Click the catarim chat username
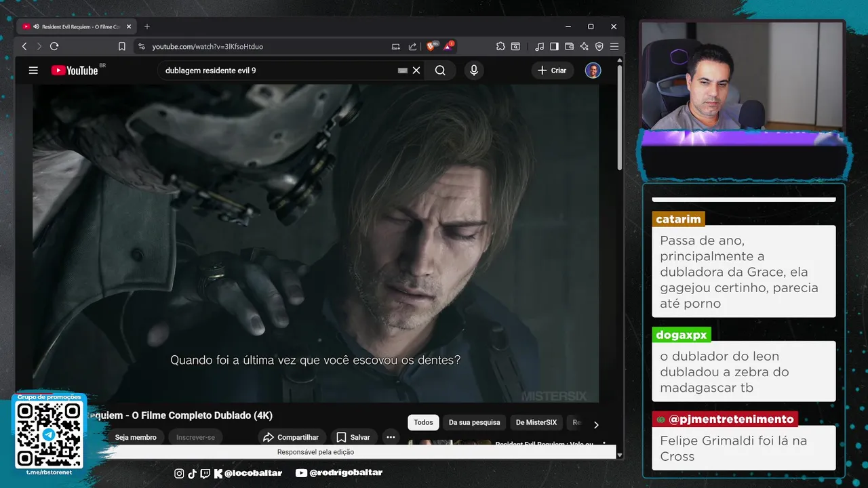Viewport: 868px width, 488px height. coord(678,220)
